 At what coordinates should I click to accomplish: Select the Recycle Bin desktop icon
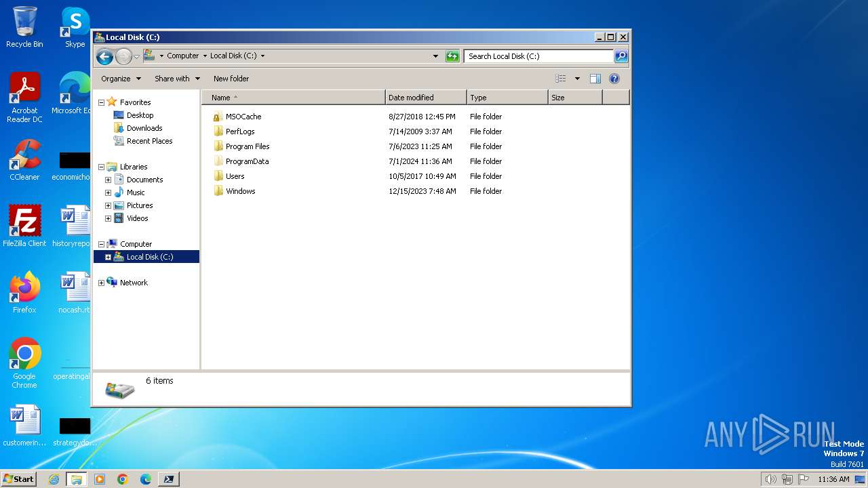click(24, 27)
